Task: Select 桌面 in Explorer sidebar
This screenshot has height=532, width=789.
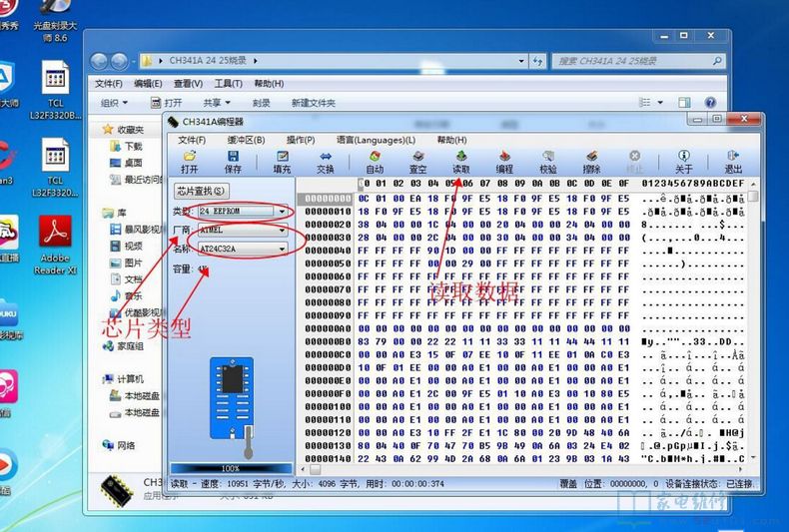Action: (127, 163)
